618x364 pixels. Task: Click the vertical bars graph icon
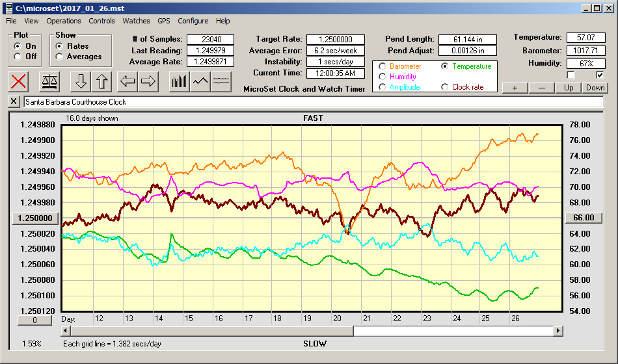click(179, 81)
